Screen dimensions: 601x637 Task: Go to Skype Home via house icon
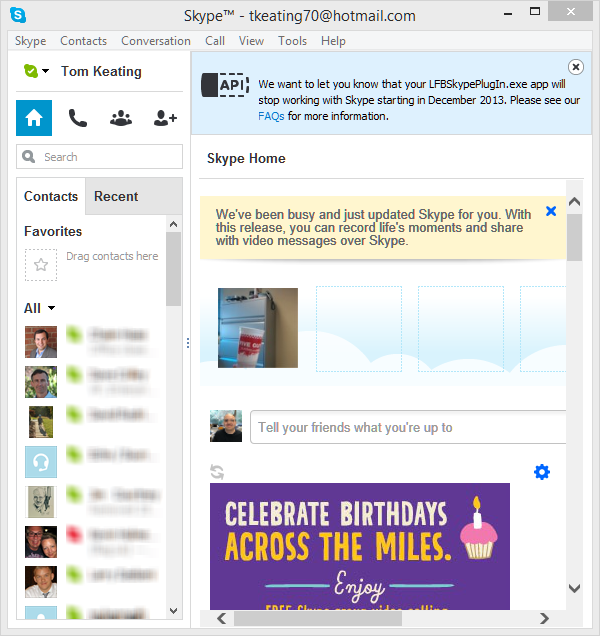point(34,118)
